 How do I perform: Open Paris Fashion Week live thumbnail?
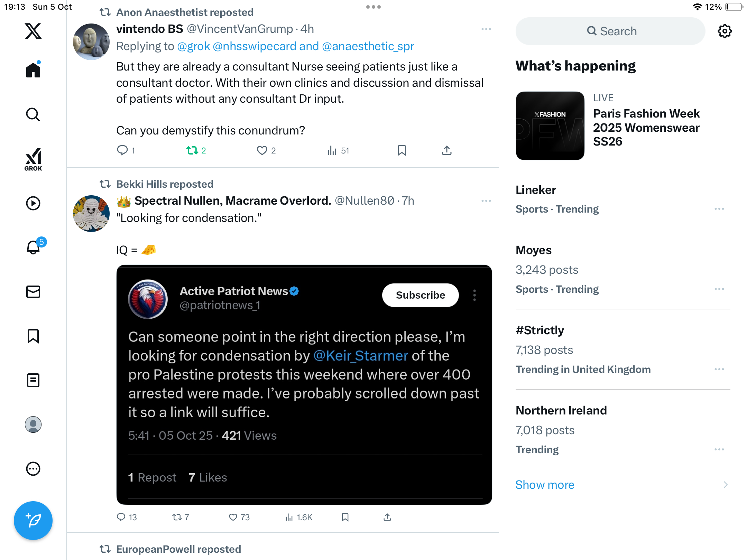550,125
